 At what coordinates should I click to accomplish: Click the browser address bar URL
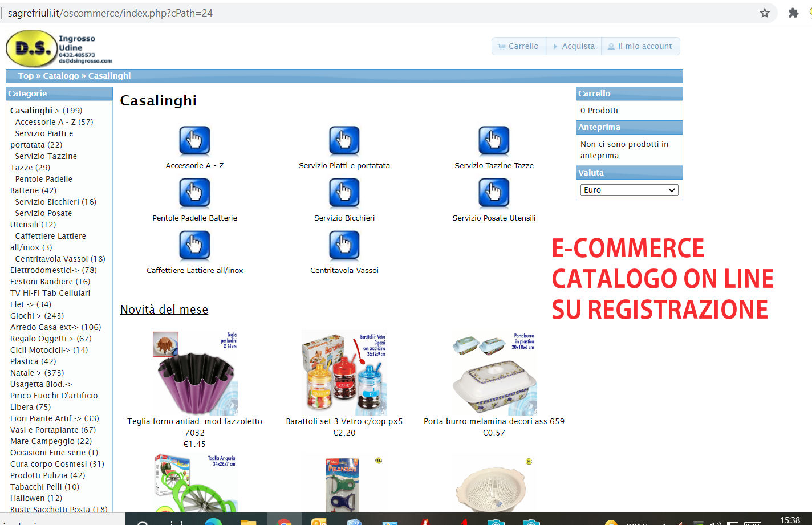110,13
